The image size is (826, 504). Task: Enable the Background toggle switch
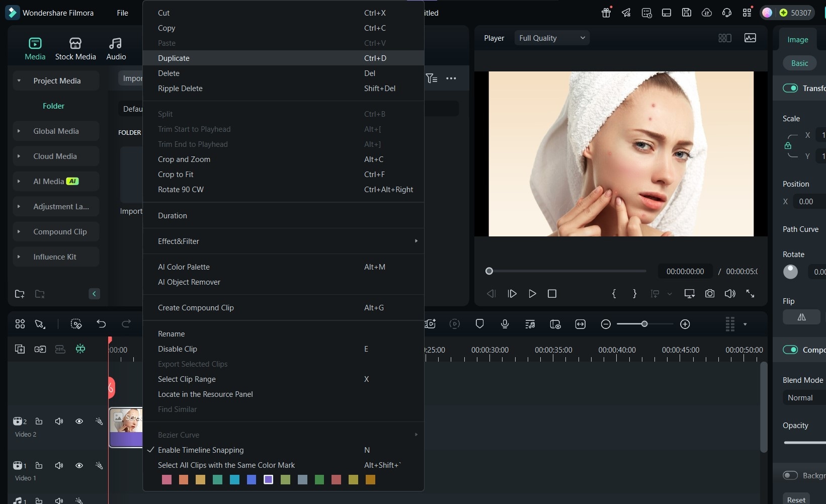pyautogui.click(x=790, y=475)
